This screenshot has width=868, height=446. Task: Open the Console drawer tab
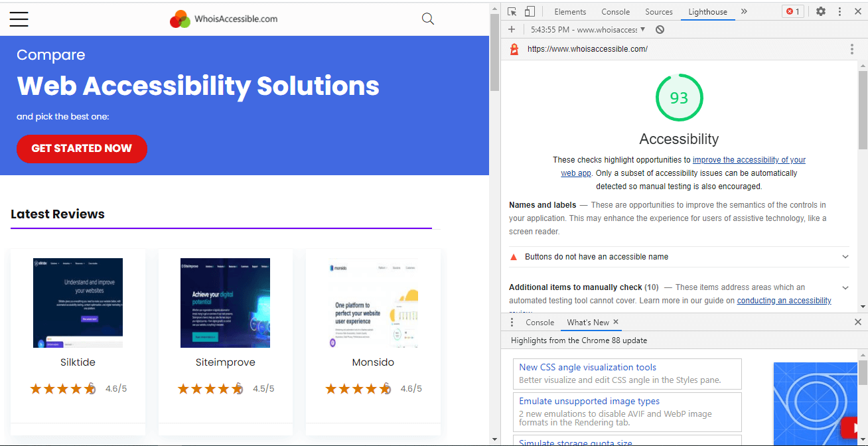click(x=540, y=322)
